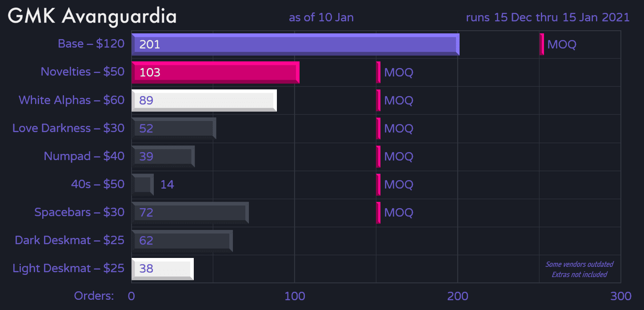This screenshot has width=644, height=310.
Task: Click the "runs 15 Dec thru 15 Jan 2021" text
Action: 548,17
